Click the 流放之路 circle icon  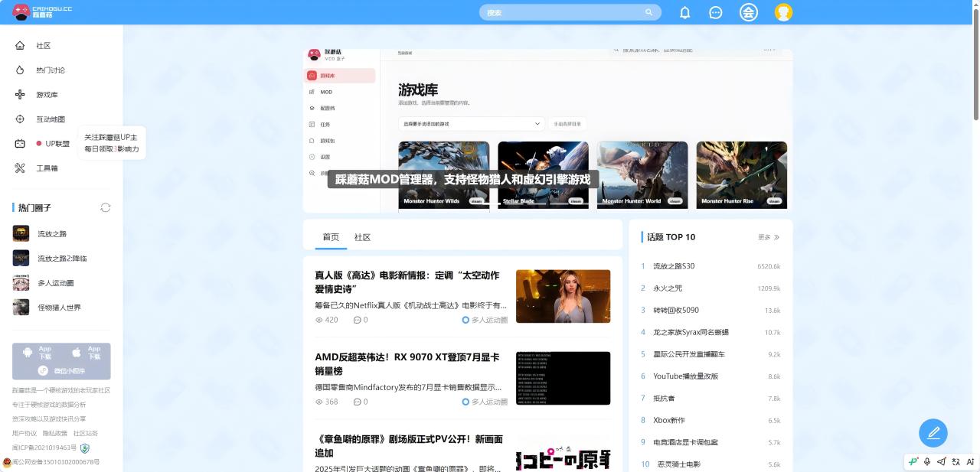pos(21,234)
